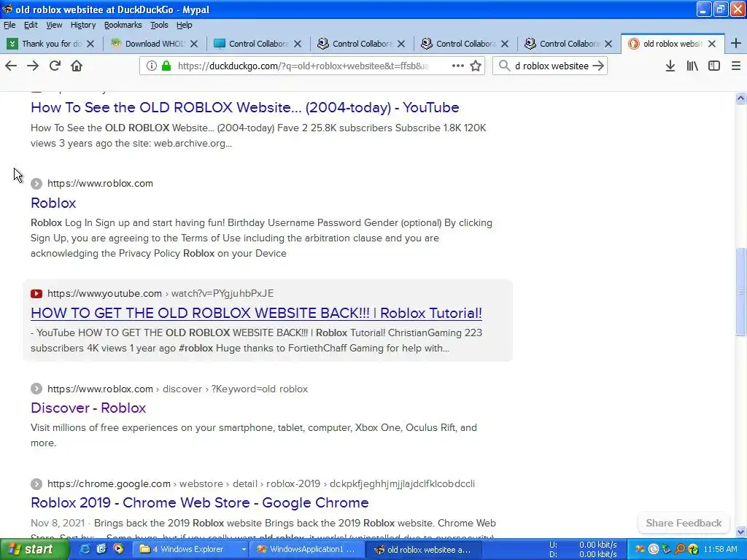The width and height of the screenshot is (747, 560).
Task: Click the search magnifier icon in search box
Action: 504,66
